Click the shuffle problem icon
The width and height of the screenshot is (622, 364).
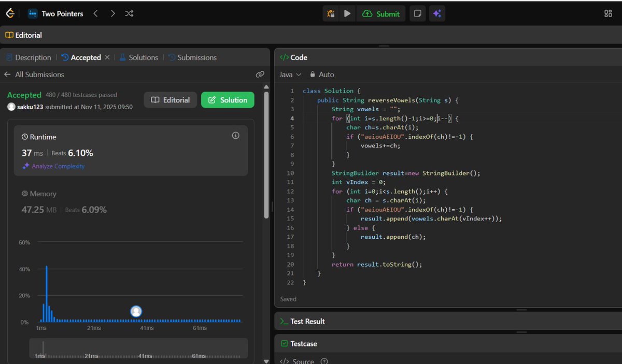click(129, 13)
